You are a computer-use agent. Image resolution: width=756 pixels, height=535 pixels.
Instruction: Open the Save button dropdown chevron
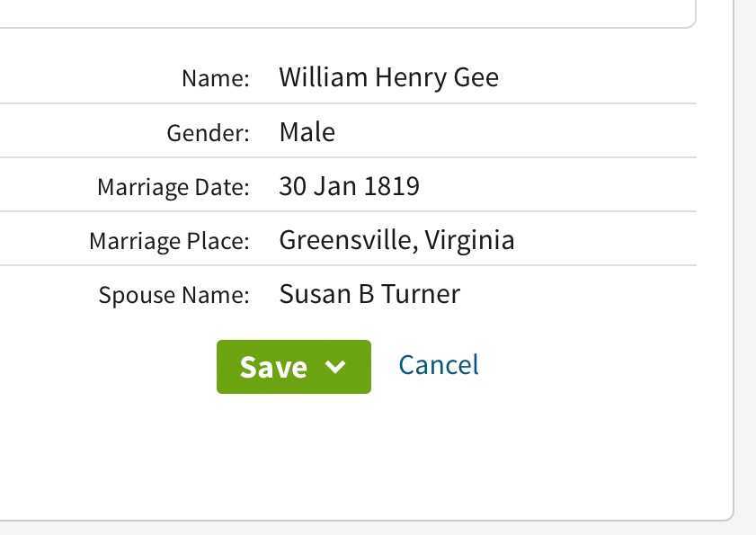[334, 367]
